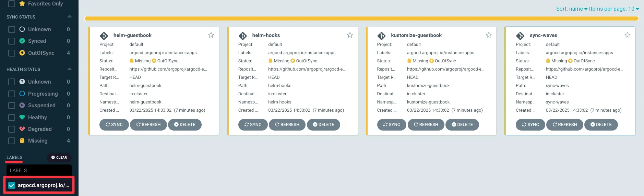Collapse the Sync Status filter section
Screen dimensions: 644x196
(x=70, y=16)
